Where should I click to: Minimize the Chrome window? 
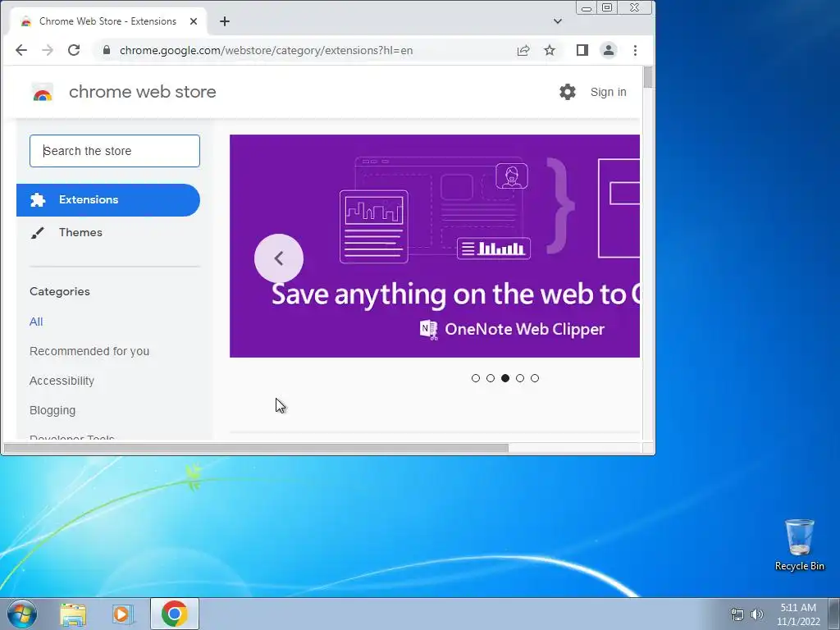point(587,8)
